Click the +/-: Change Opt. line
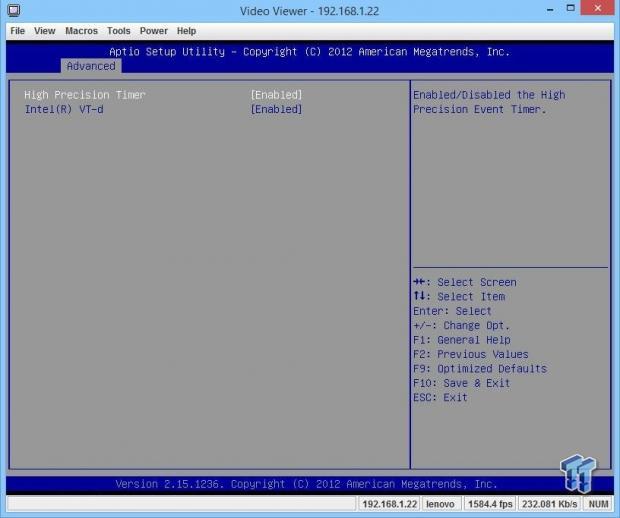The image size is (620, 518). 462,325
